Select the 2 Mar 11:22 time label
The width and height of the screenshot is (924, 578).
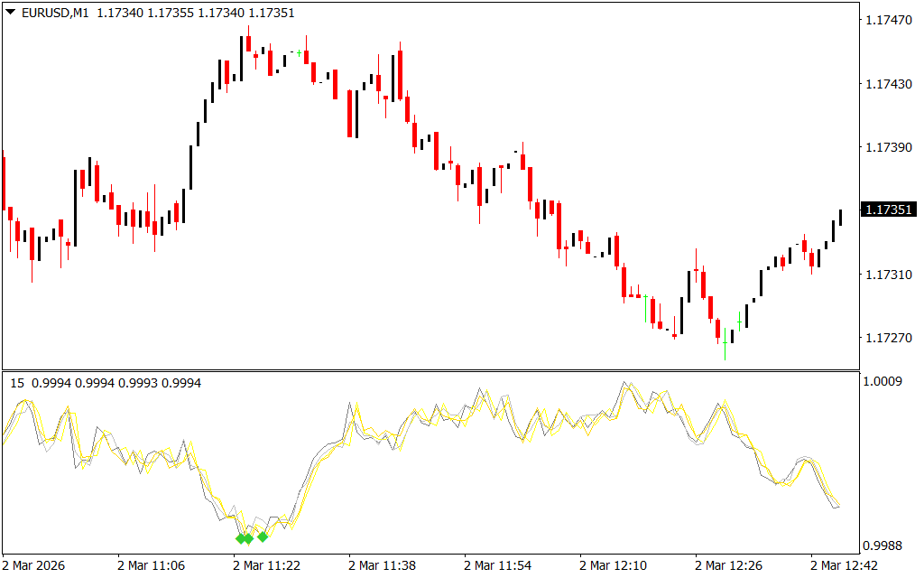click(x=266, y=565)
